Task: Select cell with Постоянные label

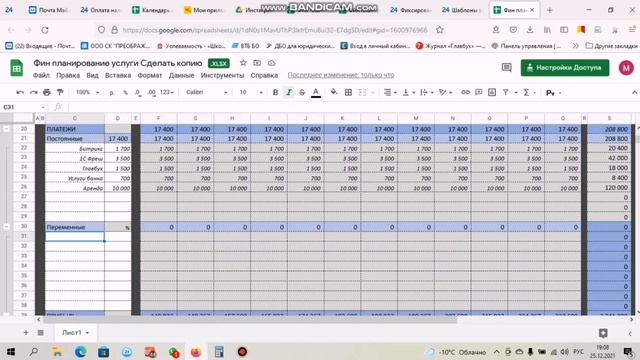Action: [75, 139]
